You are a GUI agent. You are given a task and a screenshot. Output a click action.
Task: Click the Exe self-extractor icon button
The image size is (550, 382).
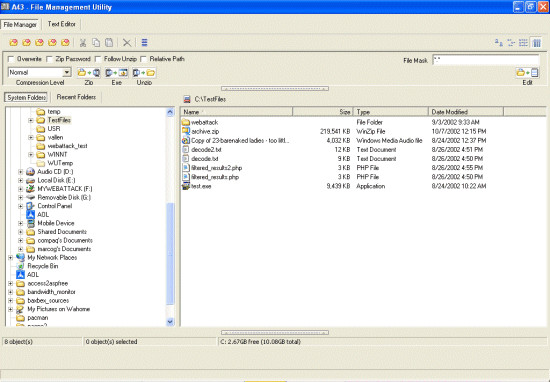click(x=116, y=73)
